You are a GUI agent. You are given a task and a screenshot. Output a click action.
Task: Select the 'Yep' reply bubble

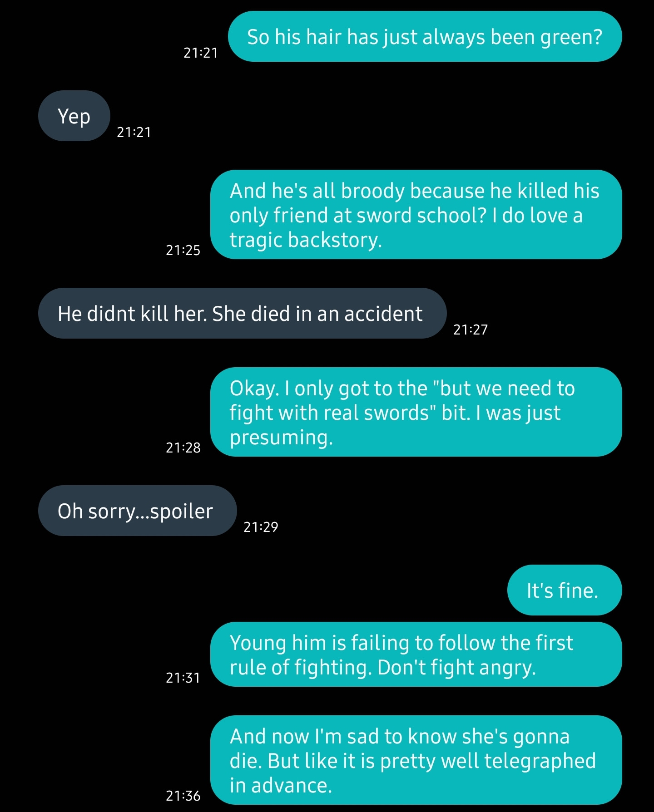74,116
